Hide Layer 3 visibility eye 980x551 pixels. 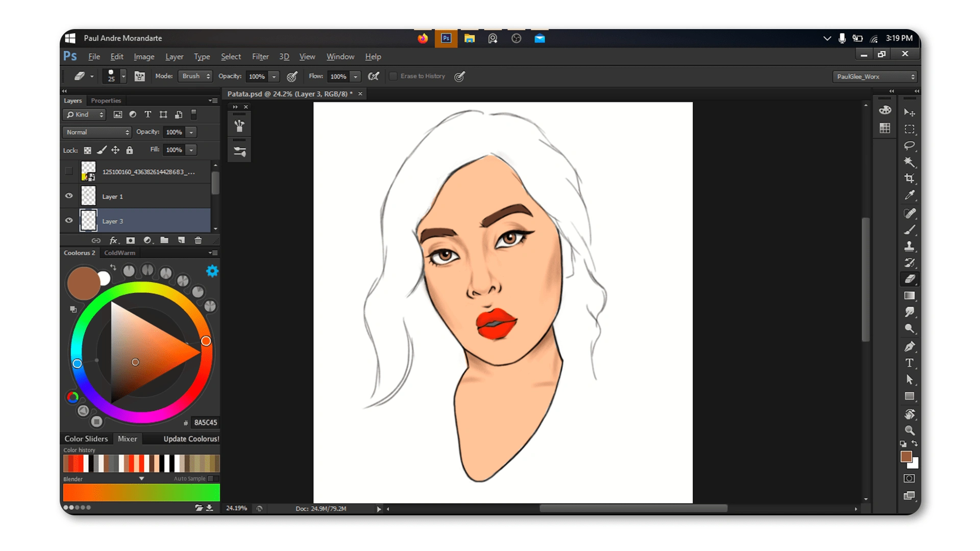point(69,220)
